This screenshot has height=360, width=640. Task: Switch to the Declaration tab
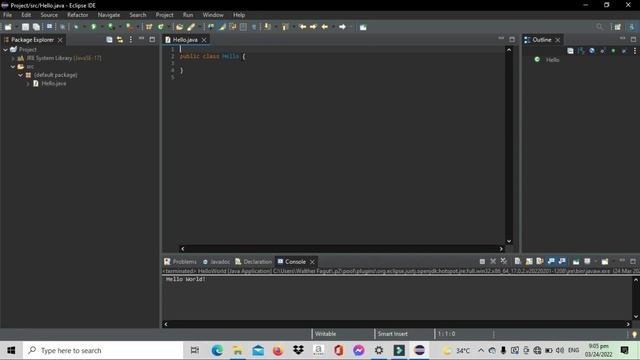(253, 262)
